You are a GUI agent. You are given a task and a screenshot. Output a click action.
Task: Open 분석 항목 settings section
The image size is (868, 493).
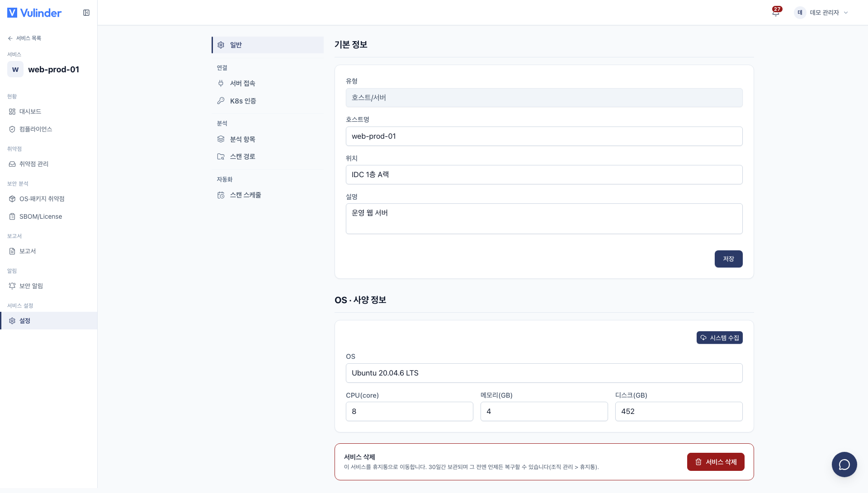point(268,139)
